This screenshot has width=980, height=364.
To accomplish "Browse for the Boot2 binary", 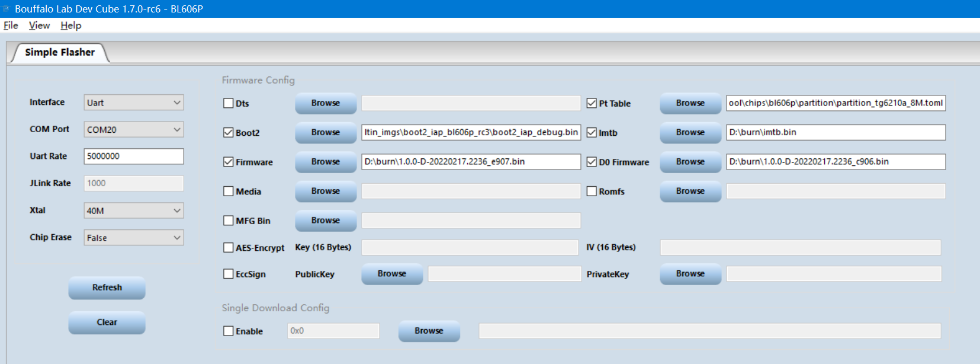I will (326, 132).
